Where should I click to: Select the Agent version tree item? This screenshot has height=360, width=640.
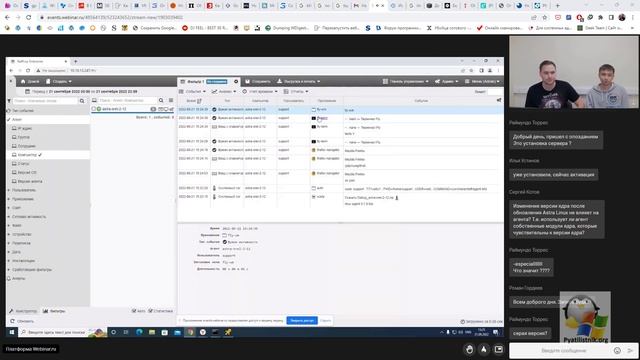pos(27,181)
